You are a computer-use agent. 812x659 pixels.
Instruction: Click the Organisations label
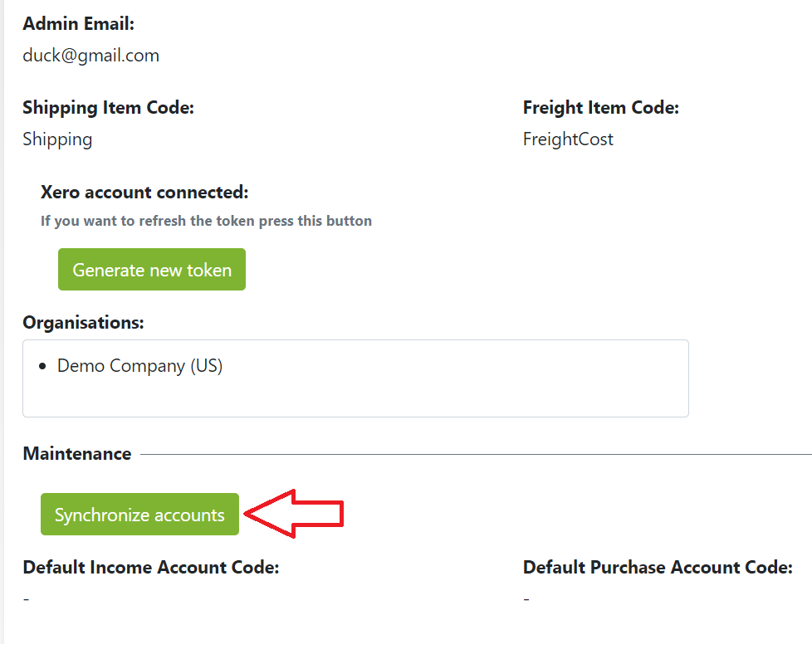pyautogui.click(x=83, y=322)
